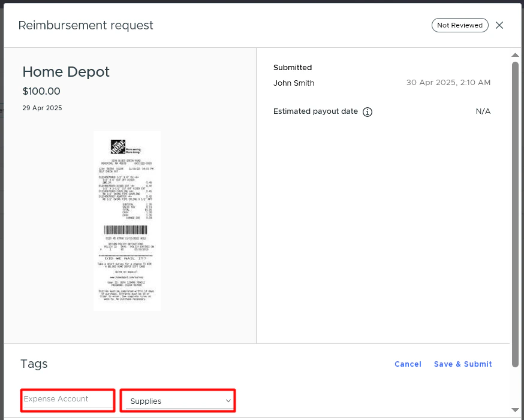Select the Home Depot merchant title
The height and width of the screenshot is (420, 524).
pos(66,72)
